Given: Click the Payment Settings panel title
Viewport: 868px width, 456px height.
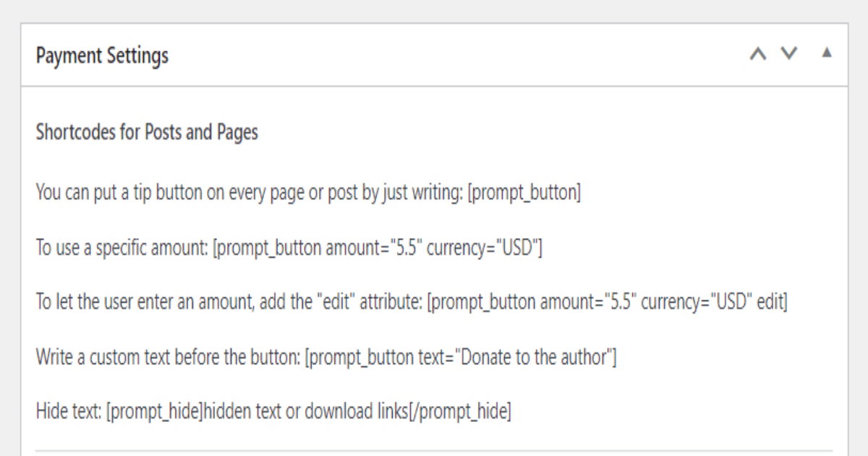Looking at the screenshot, I should 102,56.
